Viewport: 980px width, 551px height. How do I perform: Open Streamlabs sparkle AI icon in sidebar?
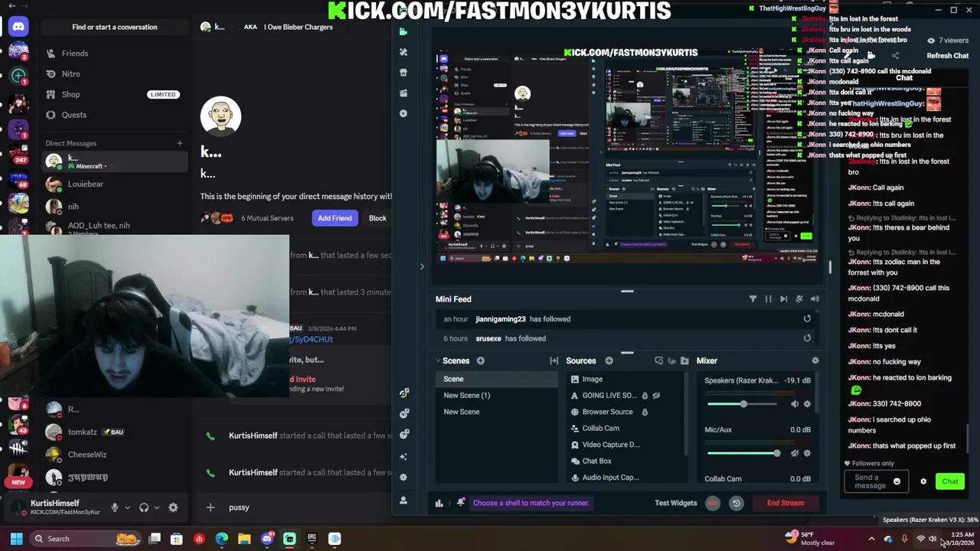pyautogui.click(x=403, y=455)
